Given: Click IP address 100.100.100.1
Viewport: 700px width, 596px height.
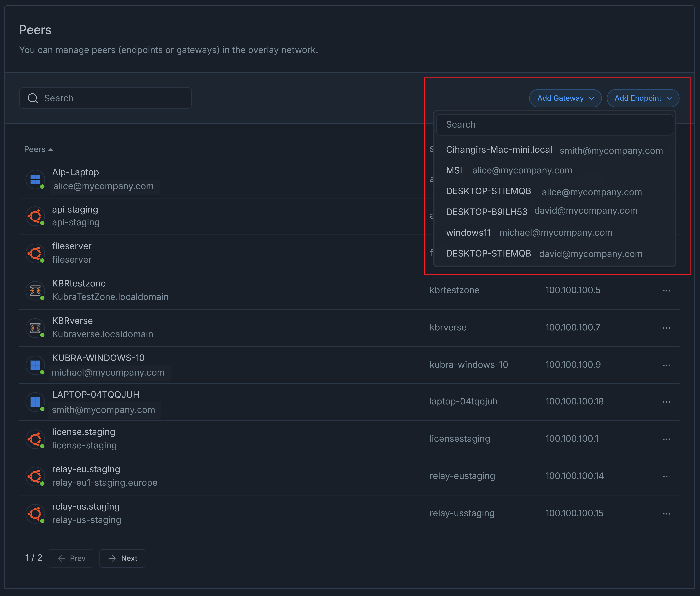Looking at the screenshot, I should [x=572, y=438].
